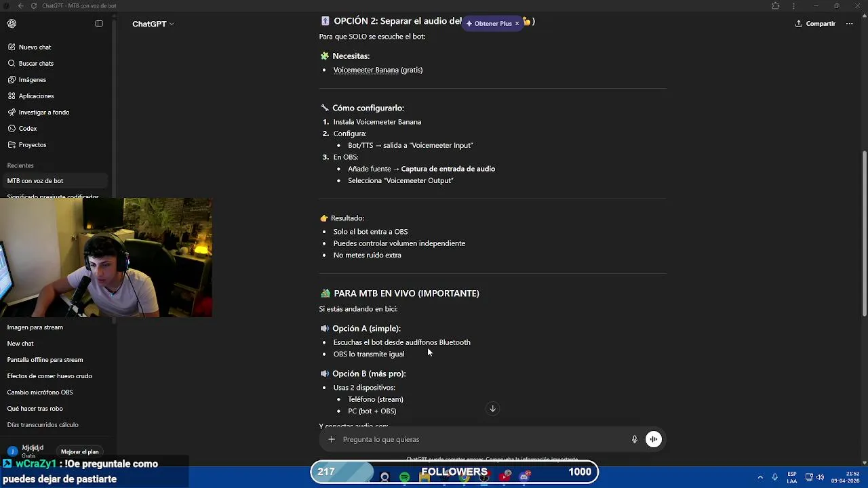Click the scroll-to-bottom arrow button

(x=493, y=409)
